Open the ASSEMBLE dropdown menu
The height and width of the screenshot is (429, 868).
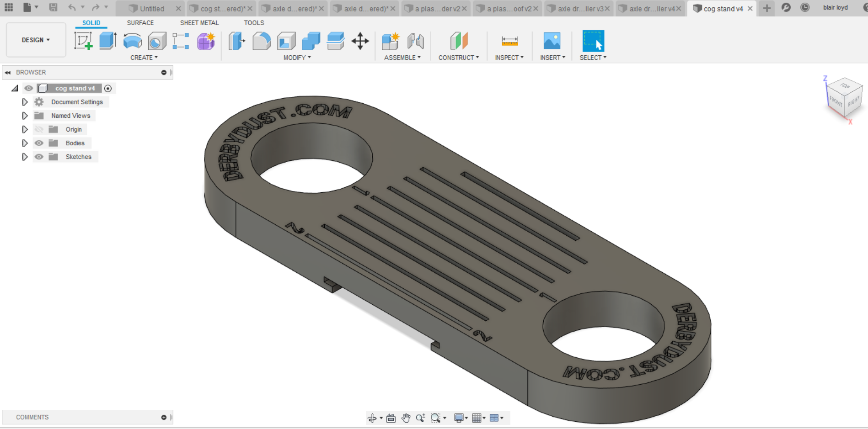pos(402,58)
